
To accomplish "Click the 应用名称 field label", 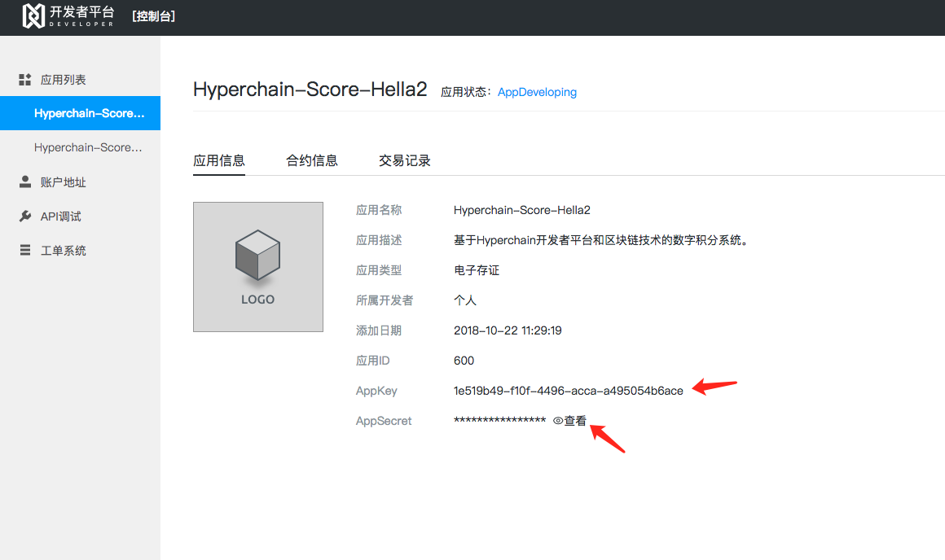I will coord(379,210).
